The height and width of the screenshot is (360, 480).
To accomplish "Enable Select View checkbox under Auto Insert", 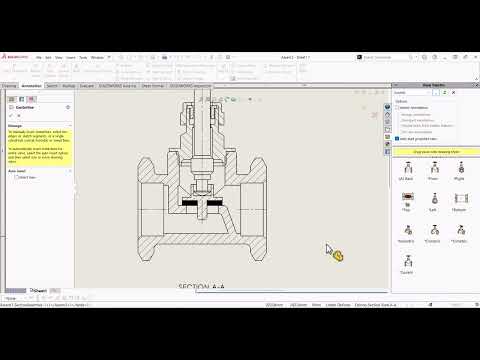I will point(16,177).
